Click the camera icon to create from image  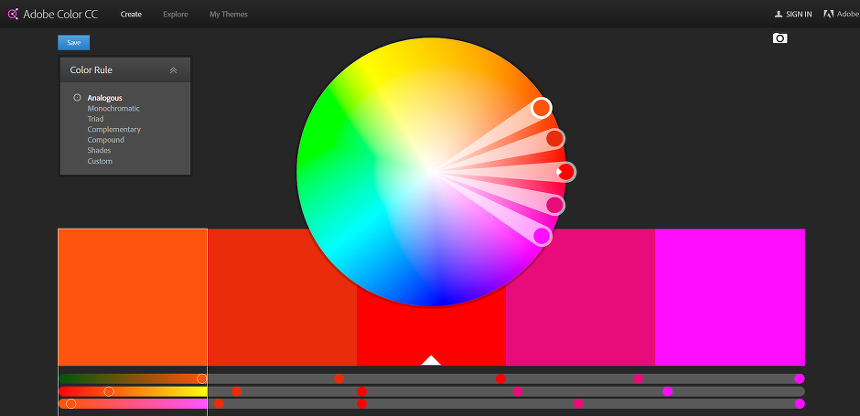coord(780,38)
